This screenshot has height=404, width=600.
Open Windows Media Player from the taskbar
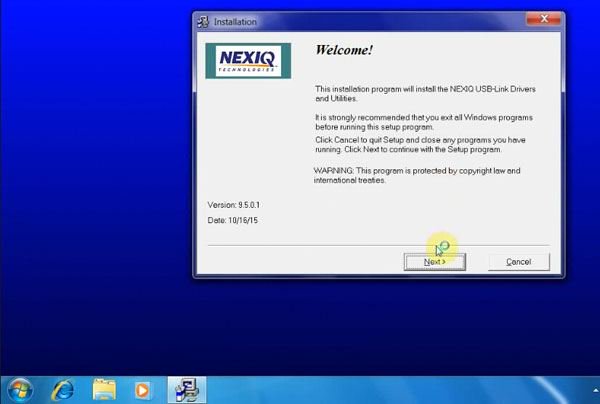point(142,390)
